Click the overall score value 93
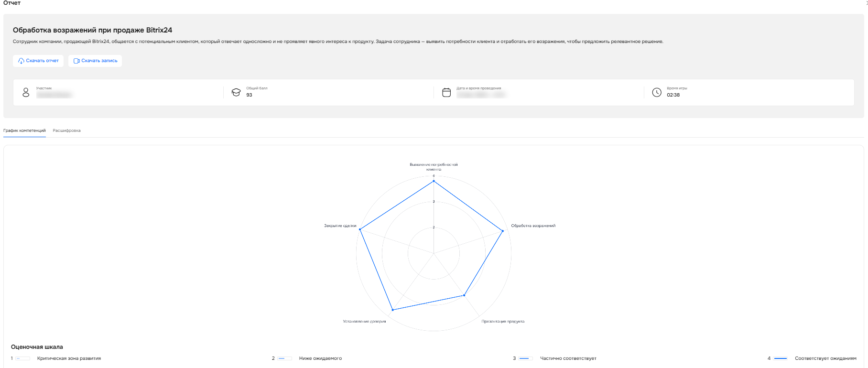Image resolution: width=868 pixels, height=368 pixels. tap(249, 95)
